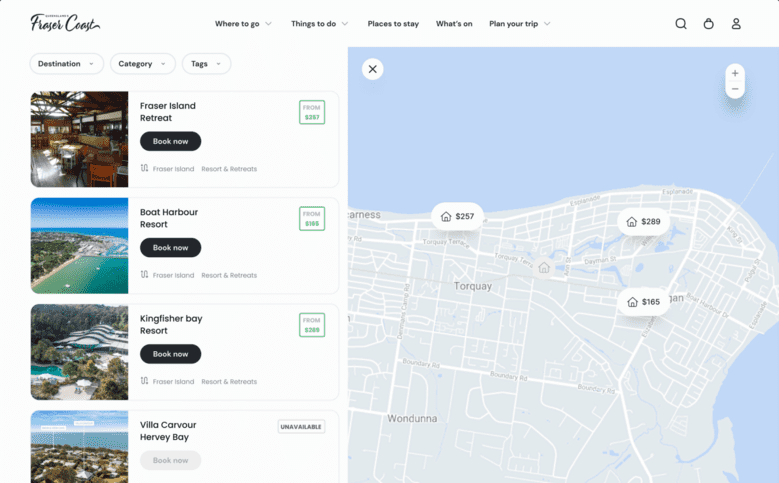
Task: Select the $257 map marker
Action: pos(457,216)
